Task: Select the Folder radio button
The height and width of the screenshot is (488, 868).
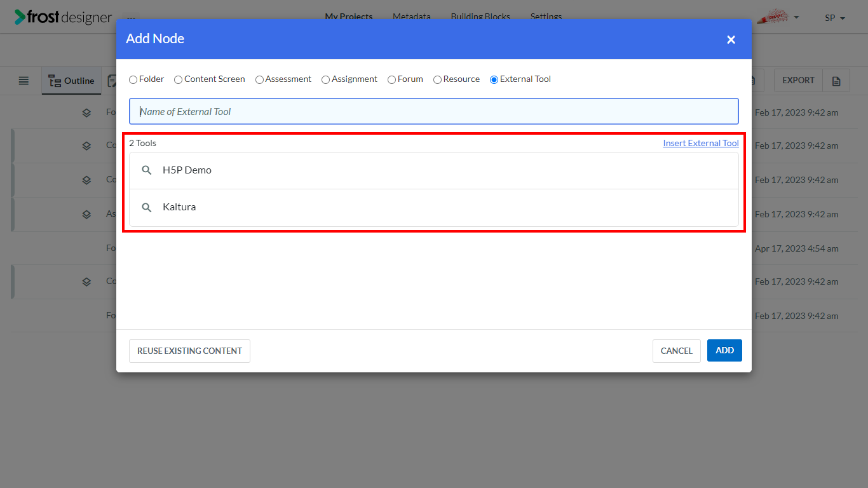Action: [x=133, y=79]
